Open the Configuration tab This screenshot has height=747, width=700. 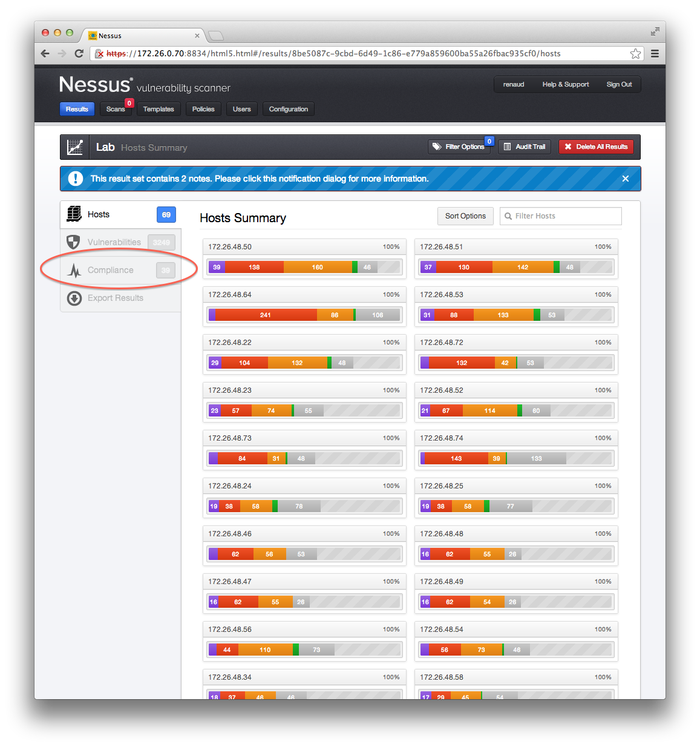click(x=289, y=109)
